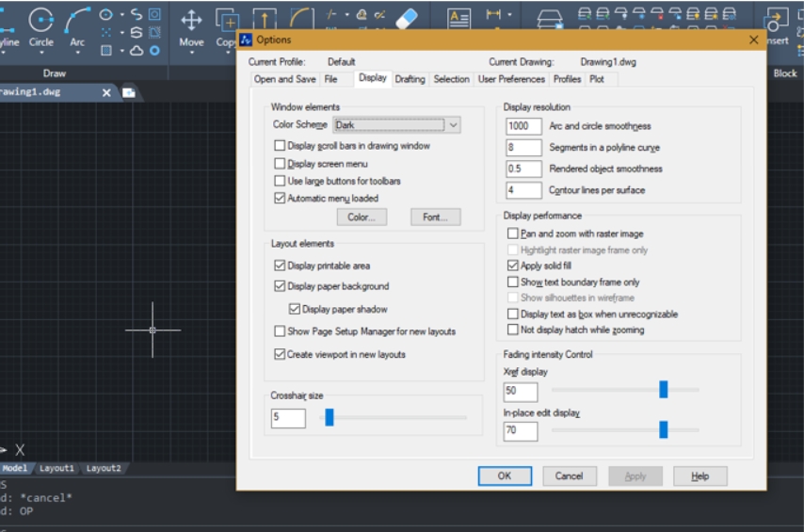
Task: Expand the Move tool dropdown arrow
Action: [191, 53]
